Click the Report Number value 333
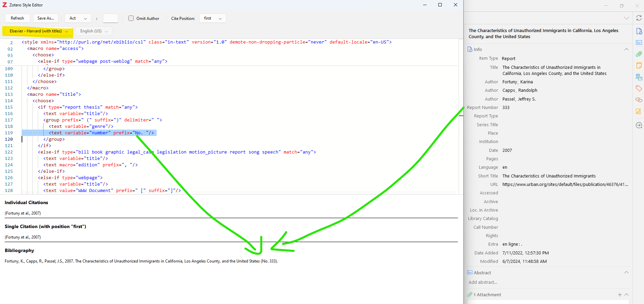The width and height of the screenshot is (644, 304). 506,108
